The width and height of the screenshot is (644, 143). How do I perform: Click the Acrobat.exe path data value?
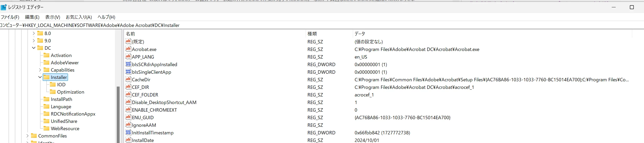(417, 49)
